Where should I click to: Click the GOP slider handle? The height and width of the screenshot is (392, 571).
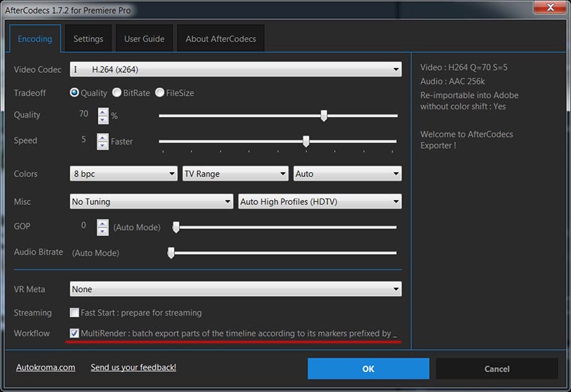[x=176, y=227]
